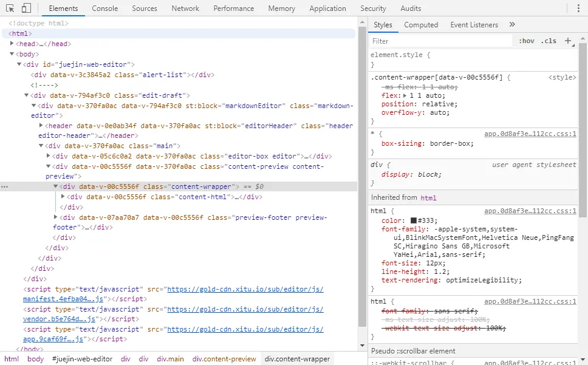The image size is (588, 365).
Task: Select div.content-preview in the breadcrumb
Action: click(x=224, y=359)
